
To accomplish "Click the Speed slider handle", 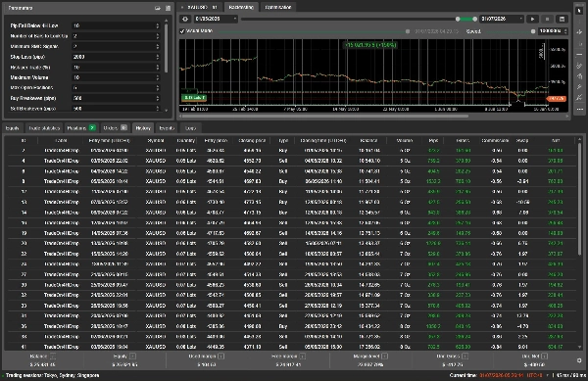I will coord(533,31).
